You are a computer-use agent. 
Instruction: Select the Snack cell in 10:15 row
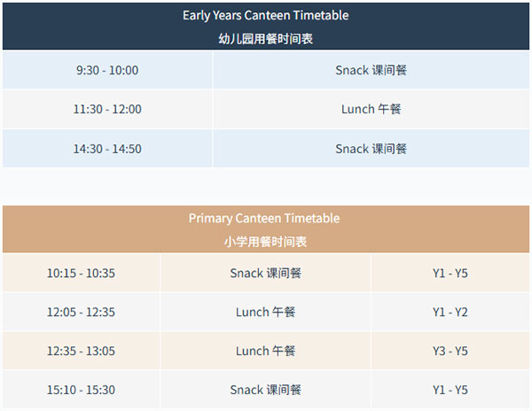265,273
